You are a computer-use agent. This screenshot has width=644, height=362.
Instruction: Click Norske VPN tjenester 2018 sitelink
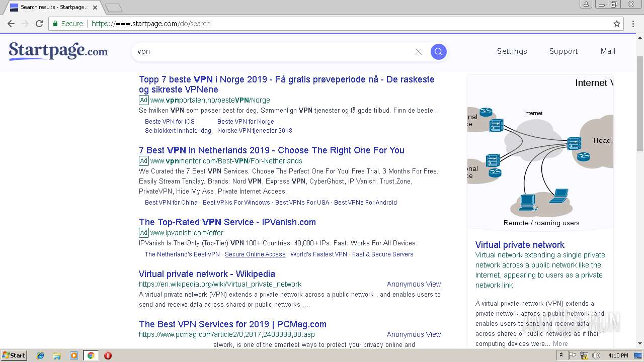tap(255, 130)
